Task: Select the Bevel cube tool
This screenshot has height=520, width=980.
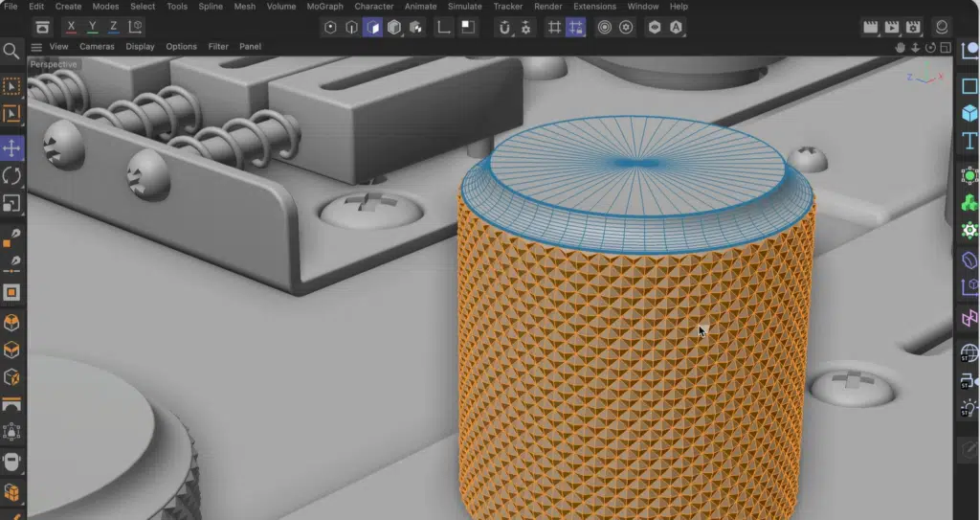Action: click(11, 350)
